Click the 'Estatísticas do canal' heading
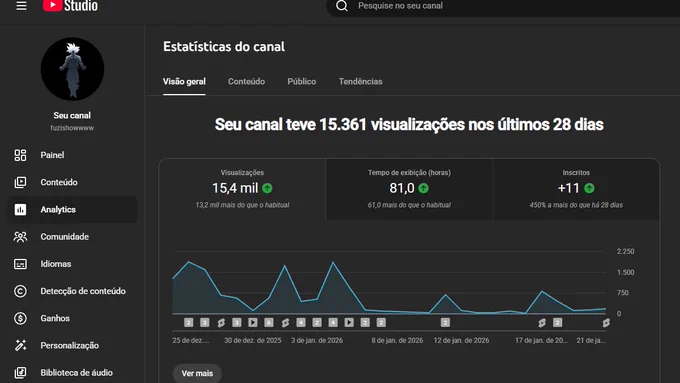Viewport: 680px width, 383px height. coord(224,46)
